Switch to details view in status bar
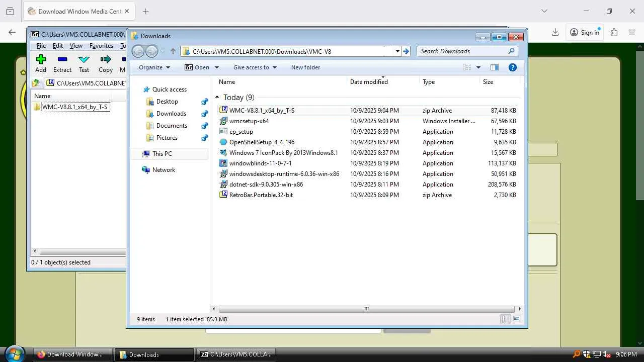Viewport: 644px width, 362px height. (506, 319)
